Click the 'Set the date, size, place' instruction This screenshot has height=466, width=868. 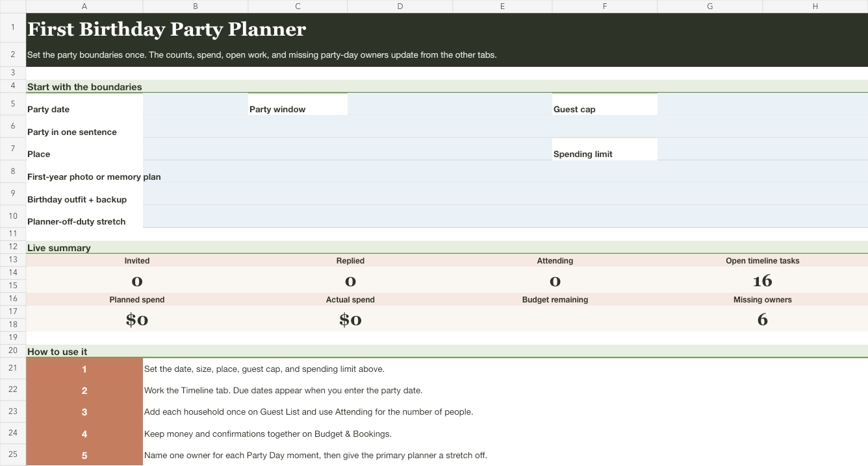point(264,369)
